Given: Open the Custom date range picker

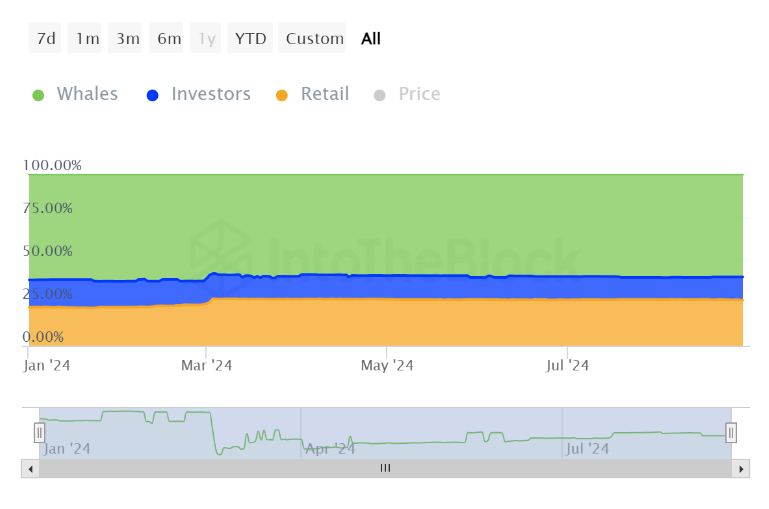Looking at the screenshot, I should (x=312, y=38).
